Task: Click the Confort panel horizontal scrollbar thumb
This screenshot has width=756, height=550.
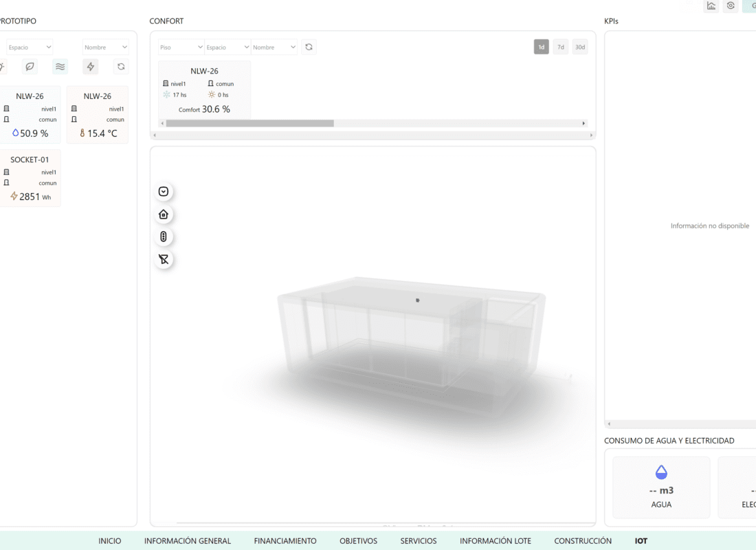Action: click(x=249, y=123)
